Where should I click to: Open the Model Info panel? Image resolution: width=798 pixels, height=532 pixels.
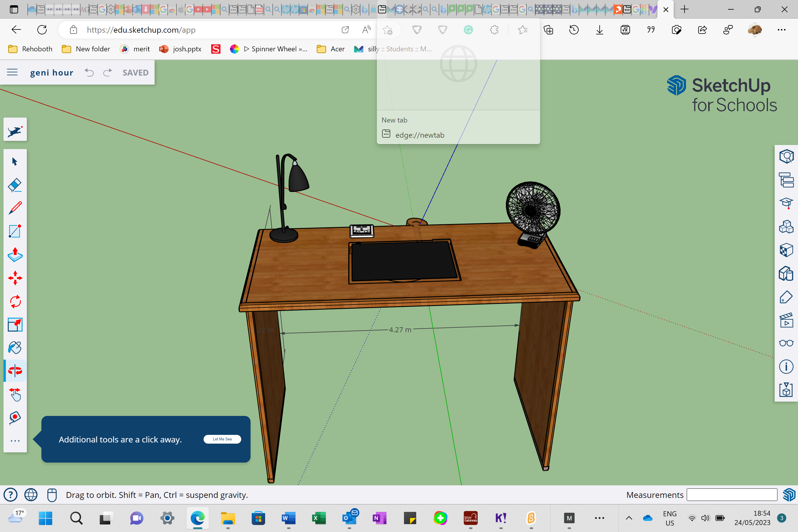(786, 366)
